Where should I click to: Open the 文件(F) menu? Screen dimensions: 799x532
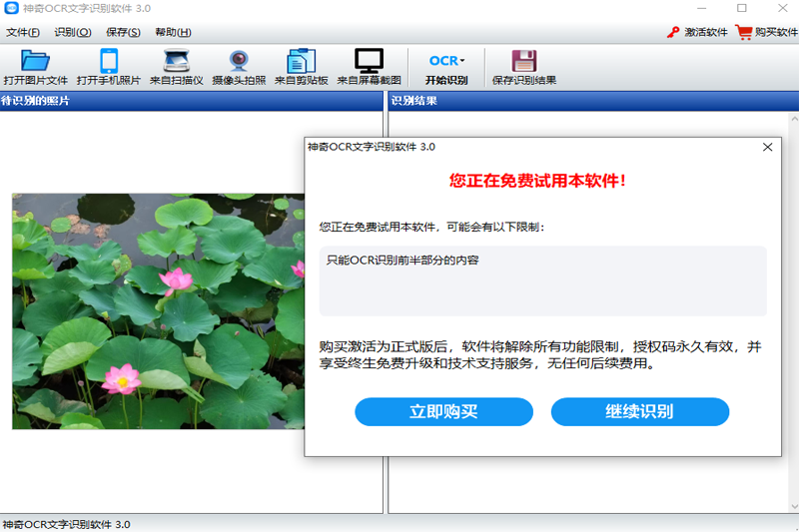point(23,32)
